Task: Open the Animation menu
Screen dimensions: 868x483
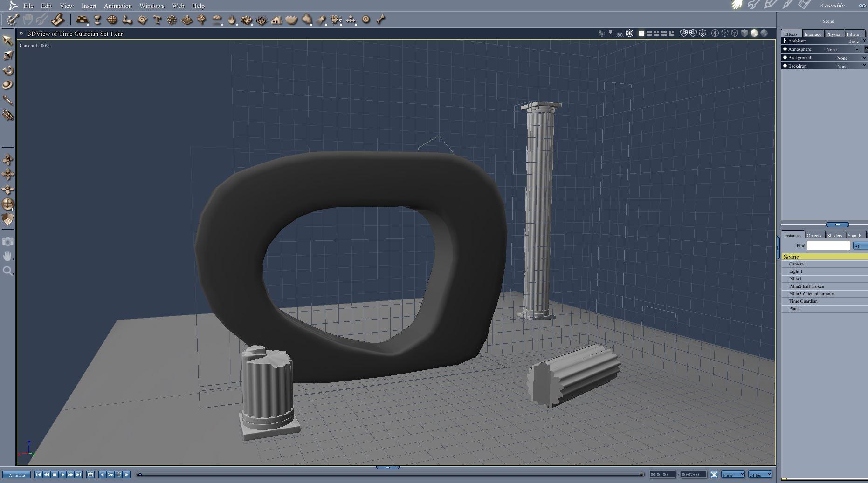Action: click(x=117, y=6)
